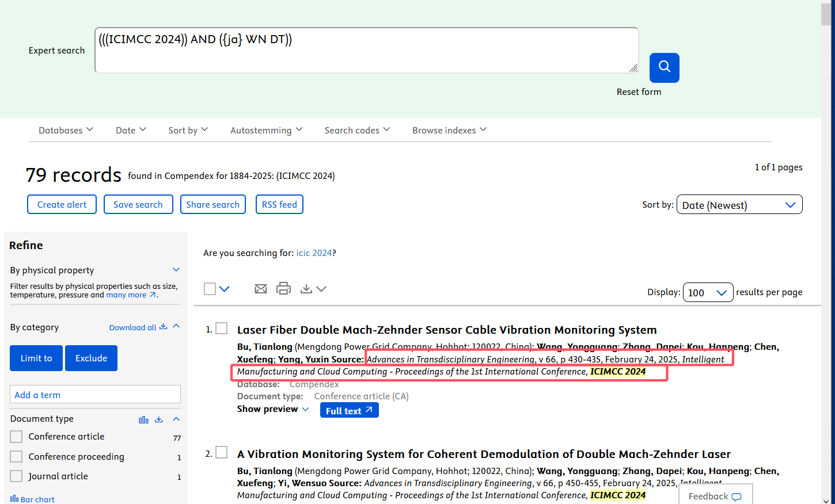Click the Create alert button
Viewport: 835px width, 504px height.
click(62, 204)
